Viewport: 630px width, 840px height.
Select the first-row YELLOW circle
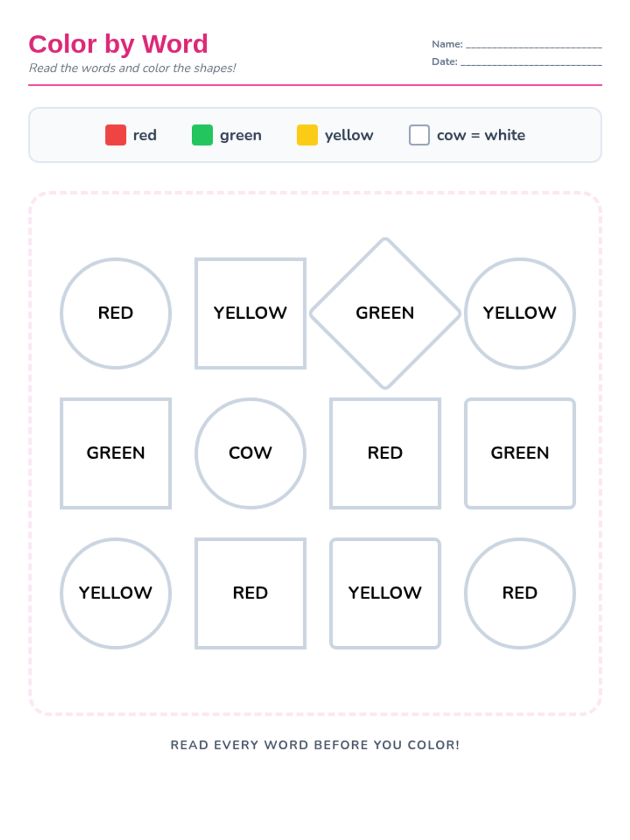pos(520,313)
